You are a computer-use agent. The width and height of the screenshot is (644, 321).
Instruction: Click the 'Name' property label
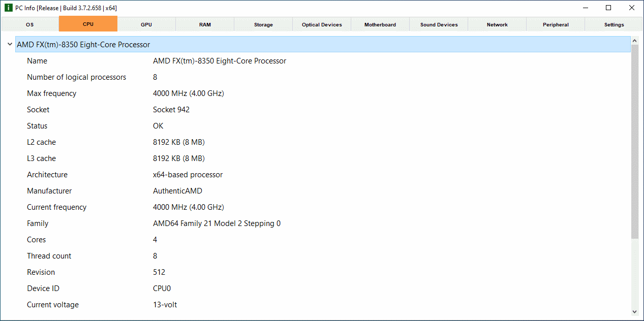point(37,61)
